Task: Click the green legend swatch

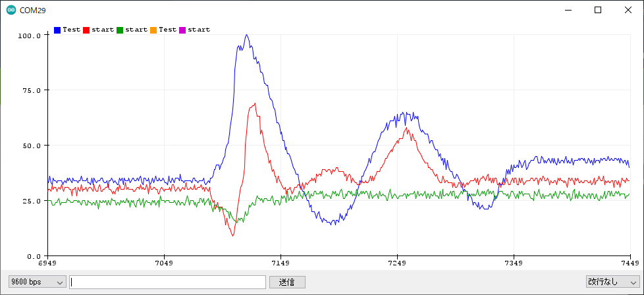Action: (x=120, y=30)
